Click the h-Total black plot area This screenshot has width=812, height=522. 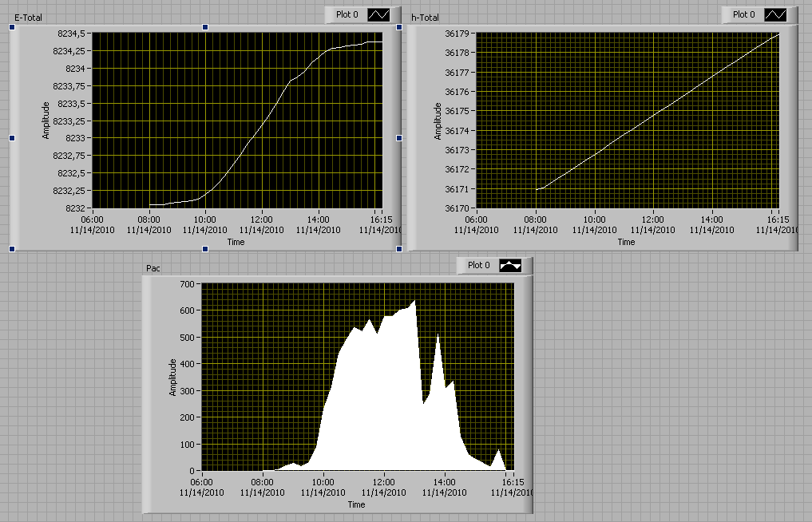click(x=628, y=121)
